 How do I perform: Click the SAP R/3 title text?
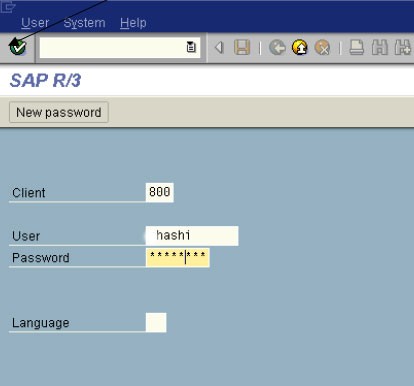tap(45, 80)
